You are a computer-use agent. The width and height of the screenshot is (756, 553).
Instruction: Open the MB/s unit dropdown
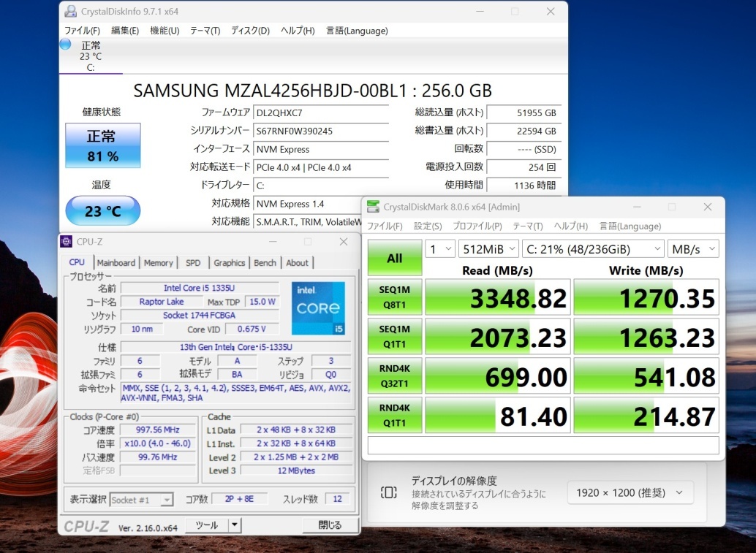pyautogui.click(x=693, y=249)
